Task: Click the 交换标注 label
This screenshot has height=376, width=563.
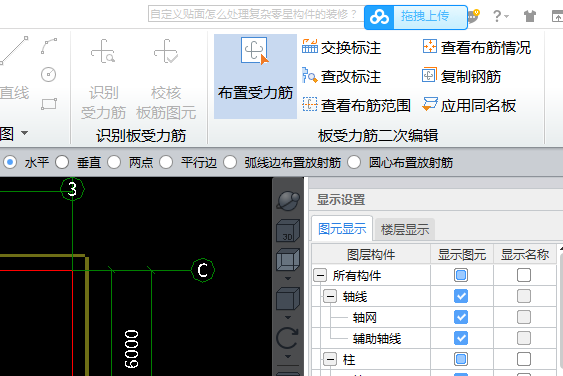Action: (351, 48)
